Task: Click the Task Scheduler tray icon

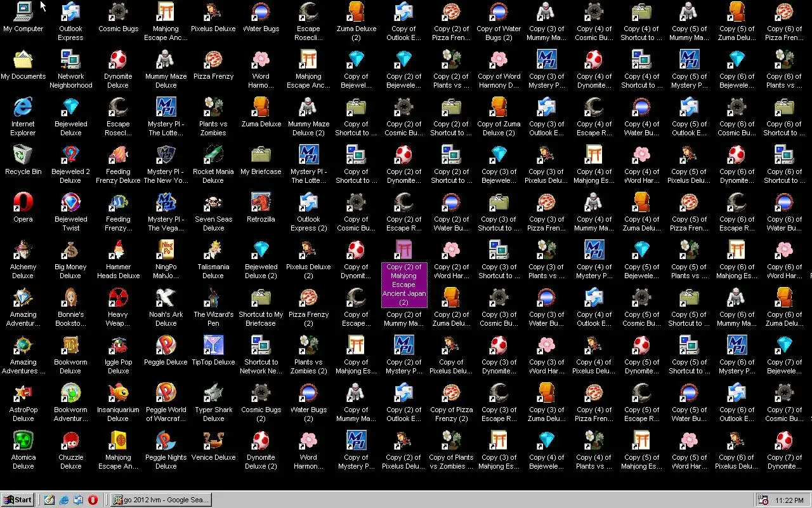Action: (763, 500)
